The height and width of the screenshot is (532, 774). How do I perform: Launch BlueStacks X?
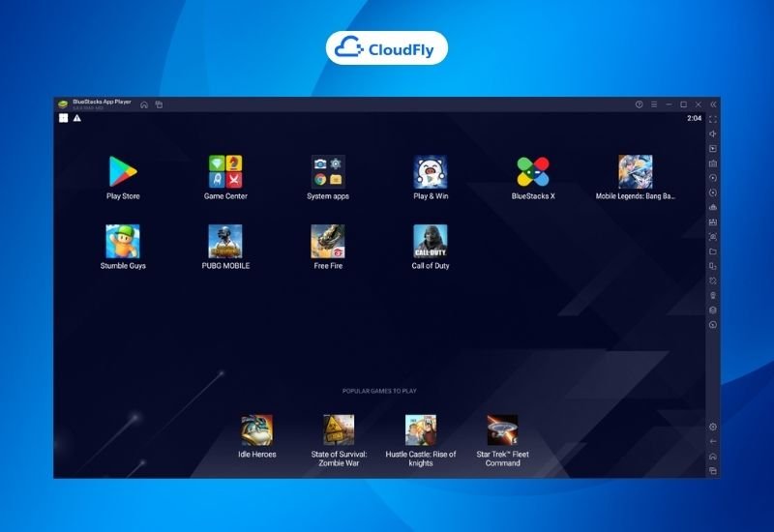[x=533, y=172]
